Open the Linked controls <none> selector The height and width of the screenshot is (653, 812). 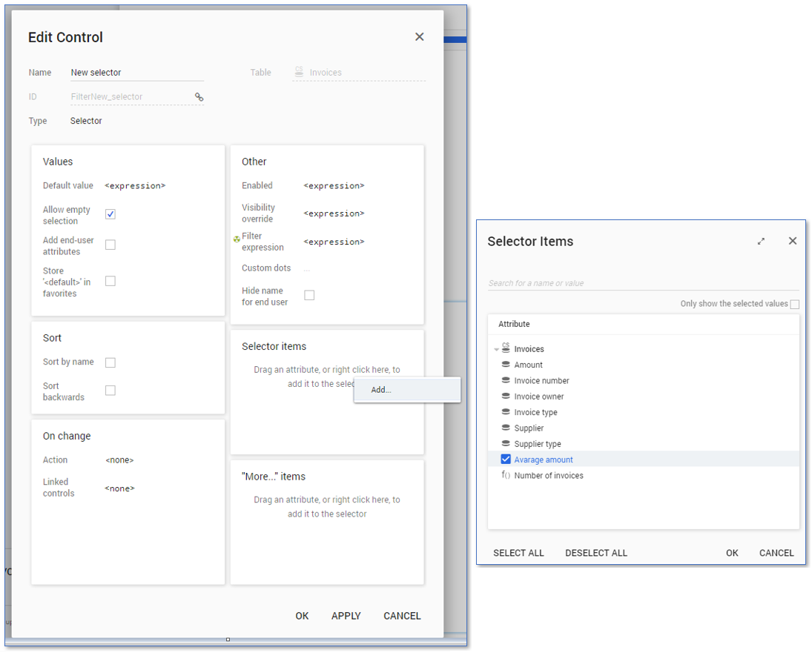tap(119, 488)
